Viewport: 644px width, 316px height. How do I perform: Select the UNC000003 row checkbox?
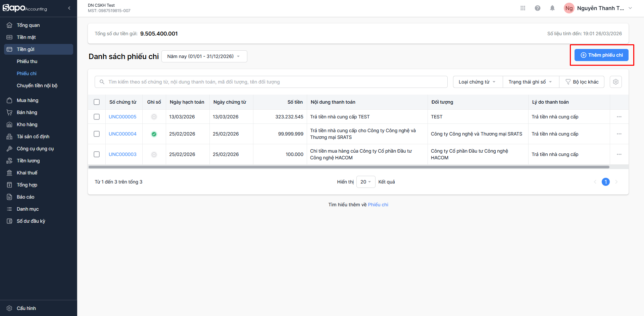tap(97, 154)
